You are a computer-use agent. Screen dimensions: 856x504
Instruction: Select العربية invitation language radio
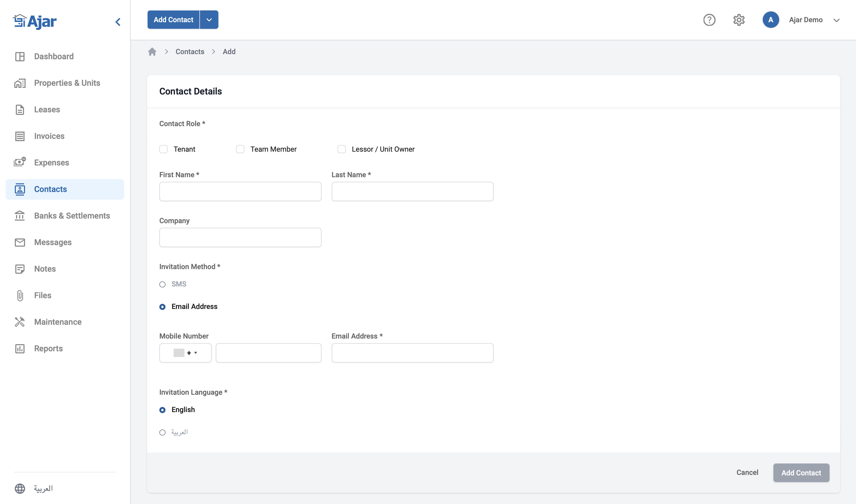[x=162, y=432]
